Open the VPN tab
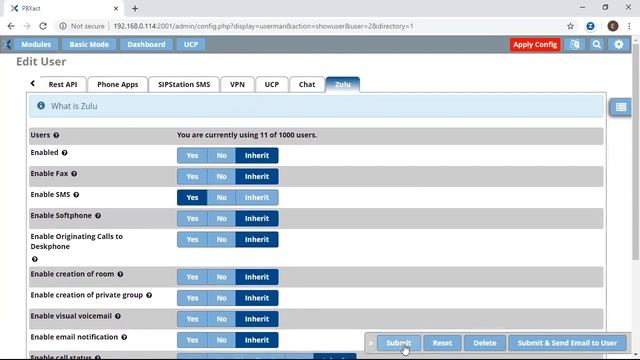 [237, 84]
